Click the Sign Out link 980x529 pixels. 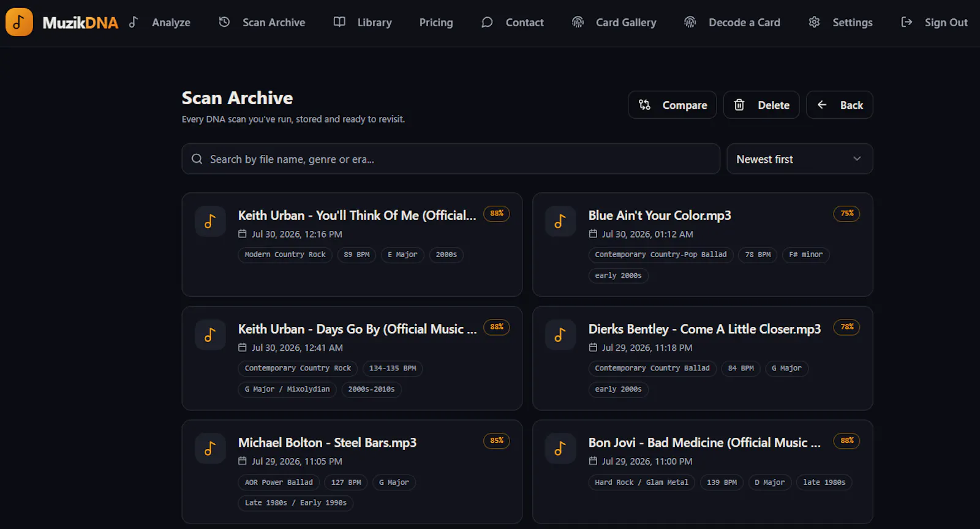[x=946, y=23]
